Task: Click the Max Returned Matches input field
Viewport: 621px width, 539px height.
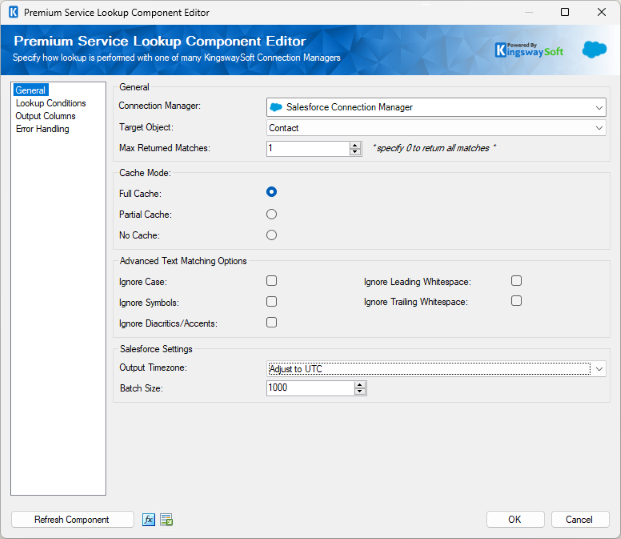Action: (308, 149)
